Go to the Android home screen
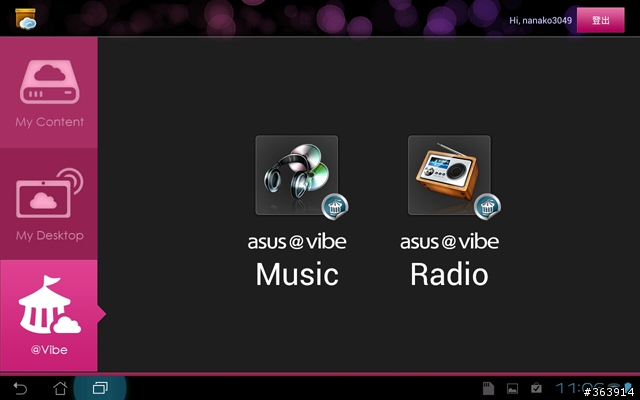This screenshot has width=640, height=400. coord(60,388)
